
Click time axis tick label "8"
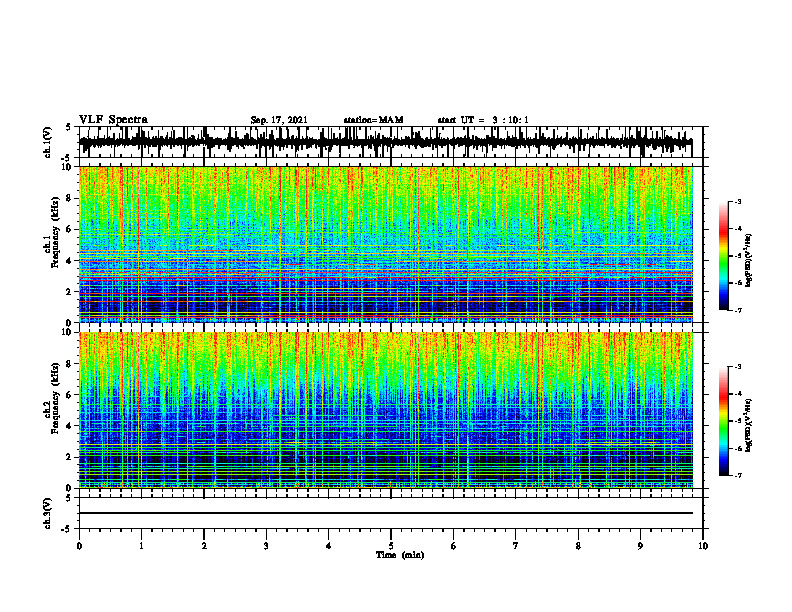click(x=578, y=546)
